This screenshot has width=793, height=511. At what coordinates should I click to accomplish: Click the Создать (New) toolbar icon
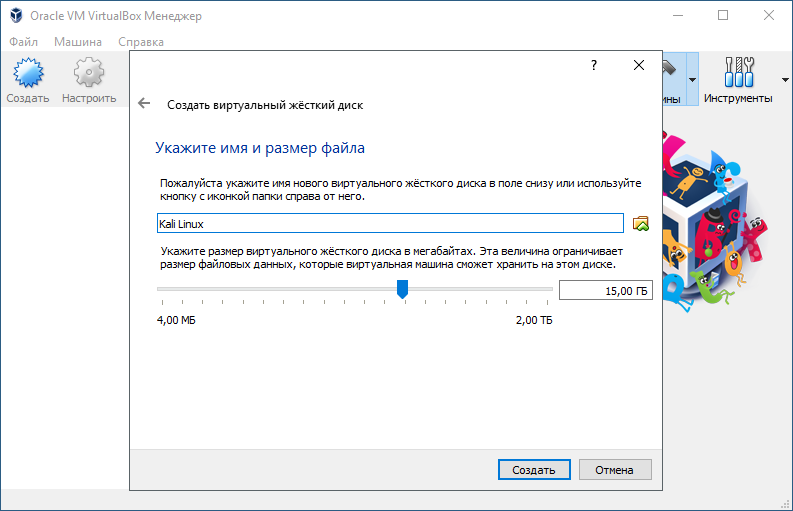pyautogui.click(x=28, y=73)
